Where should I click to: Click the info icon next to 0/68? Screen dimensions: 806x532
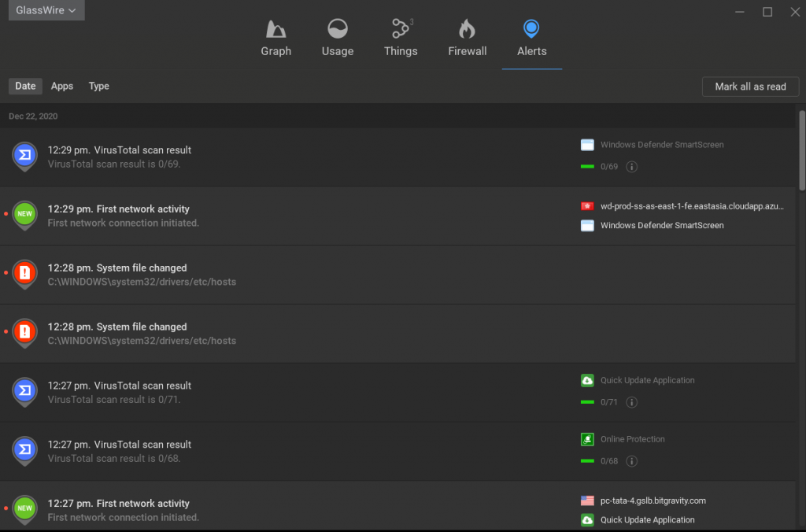click(632, 461)
